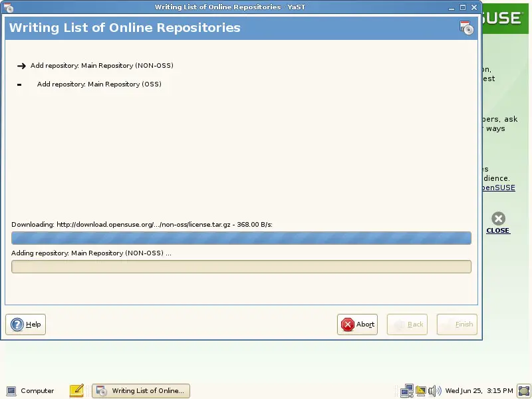532x399 pixels.
Task: Click the display tray icon next to the volume
Action: click(x=421, y=391)
